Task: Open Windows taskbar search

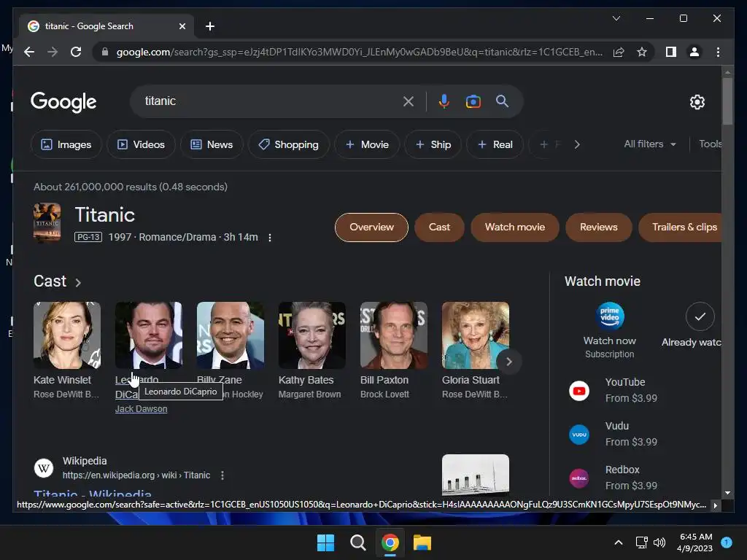Action: (x=357, y=542)
